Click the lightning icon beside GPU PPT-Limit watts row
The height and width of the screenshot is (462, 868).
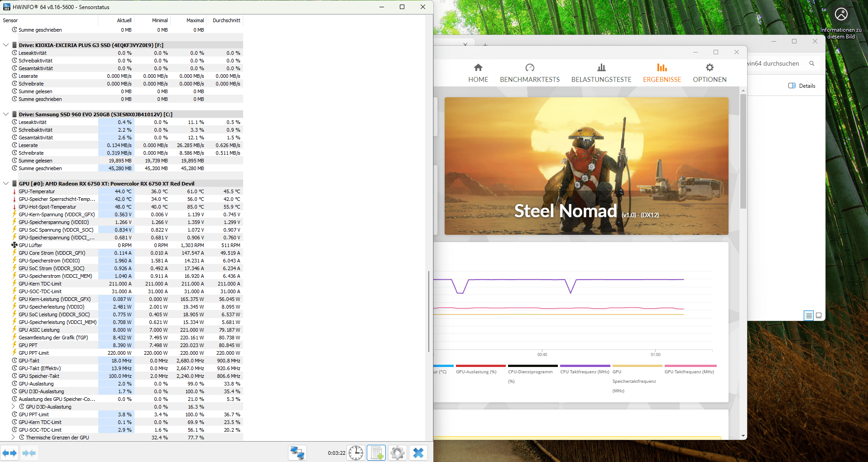pyautogui.click(x=14, y=353)
